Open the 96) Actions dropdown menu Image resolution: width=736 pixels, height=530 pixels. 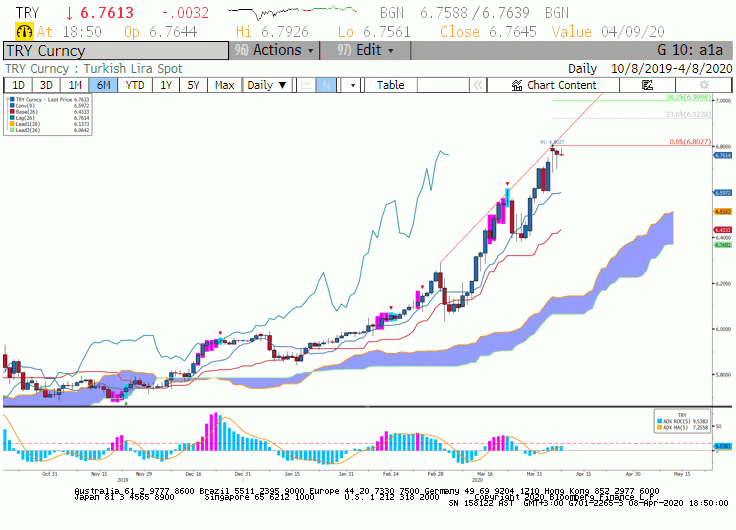click(274, 50)
